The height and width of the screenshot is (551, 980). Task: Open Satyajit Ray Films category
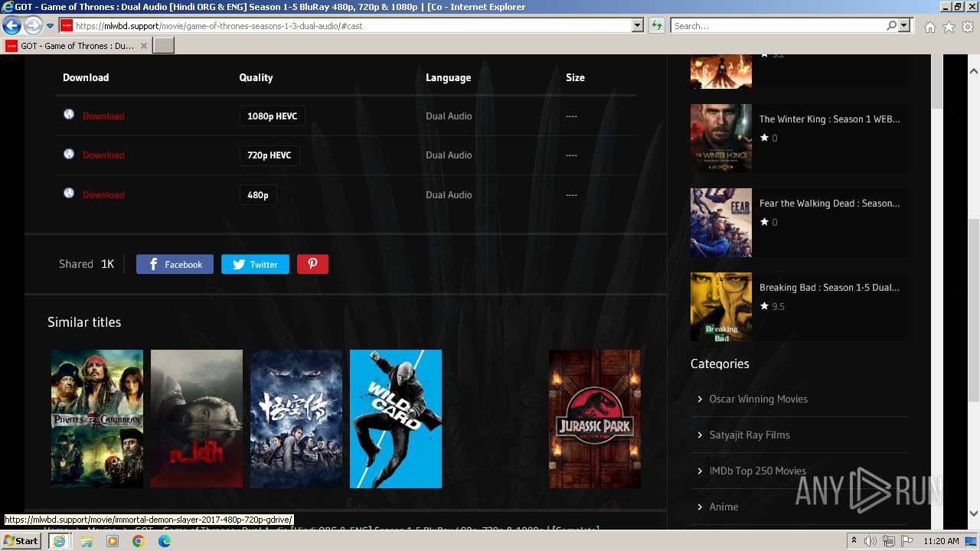coord(750,435)
